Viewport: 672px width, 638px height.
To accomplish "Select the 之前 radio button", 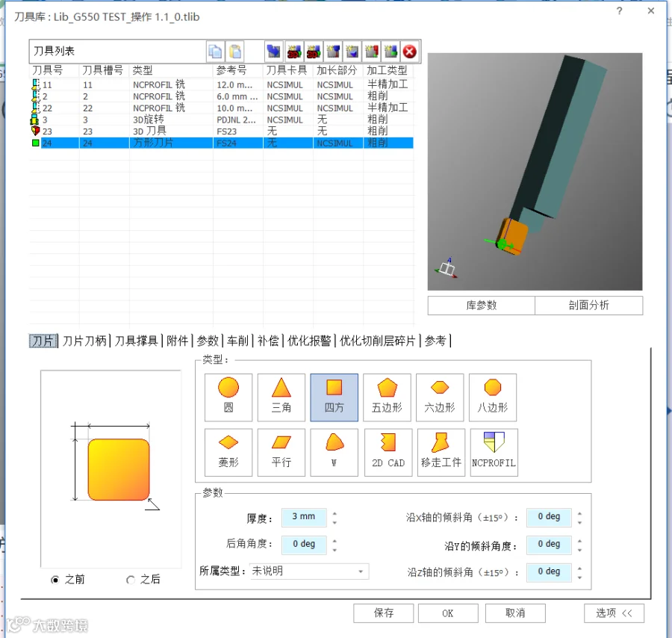I will tap(55, 580).
